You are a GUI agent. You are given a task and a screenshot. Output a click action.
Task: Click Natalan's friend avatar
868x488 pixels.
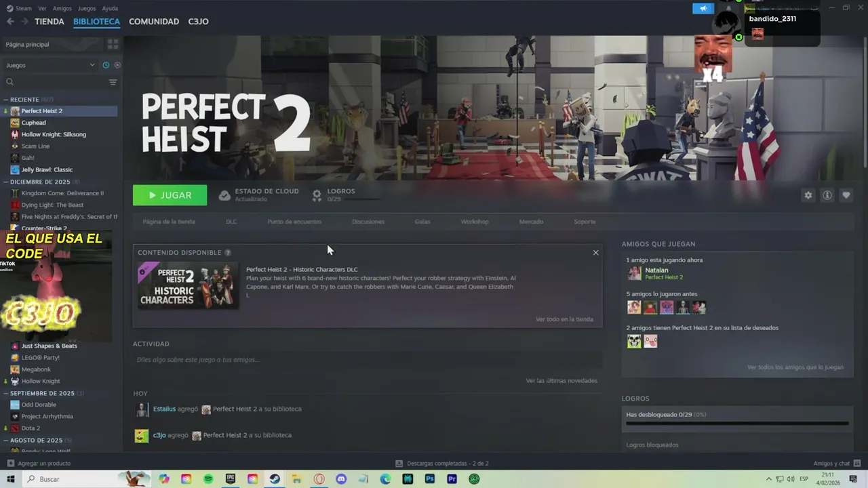point(634,273)
